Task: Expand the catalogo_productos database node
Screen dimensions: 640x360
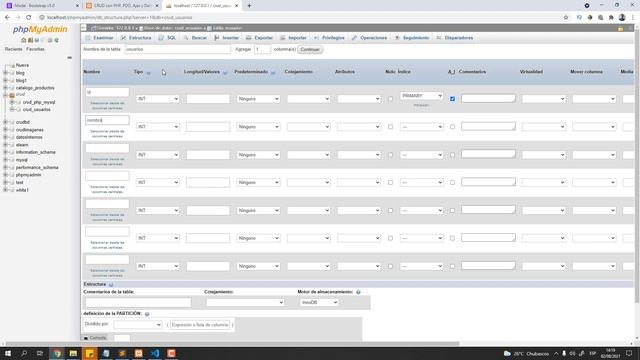Action: (5, 88)
